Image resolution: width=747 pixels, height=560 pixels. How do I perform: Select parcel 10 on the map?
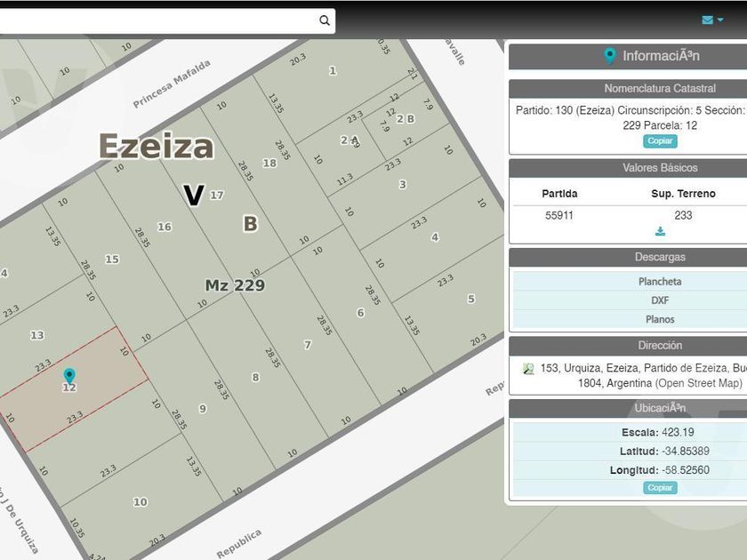[141, 502]
